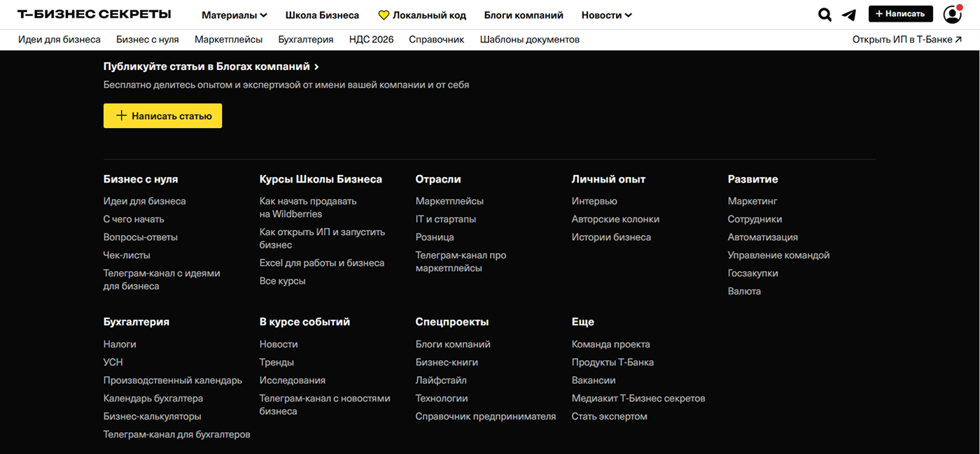Open Блоги компаний under the Спецпроекты heading
The height and width of the screenshot is (454, 980).
tap(453, 344)
